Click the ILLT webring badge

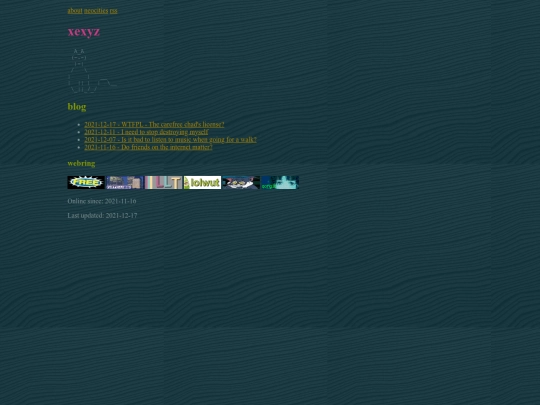[x=164, y=183]
